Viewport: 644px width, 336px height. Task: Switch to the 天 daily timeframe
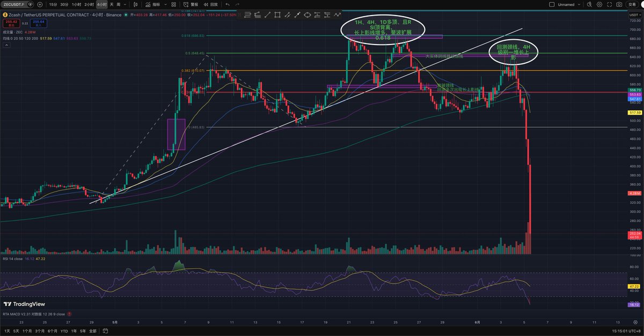coord(112,4)
